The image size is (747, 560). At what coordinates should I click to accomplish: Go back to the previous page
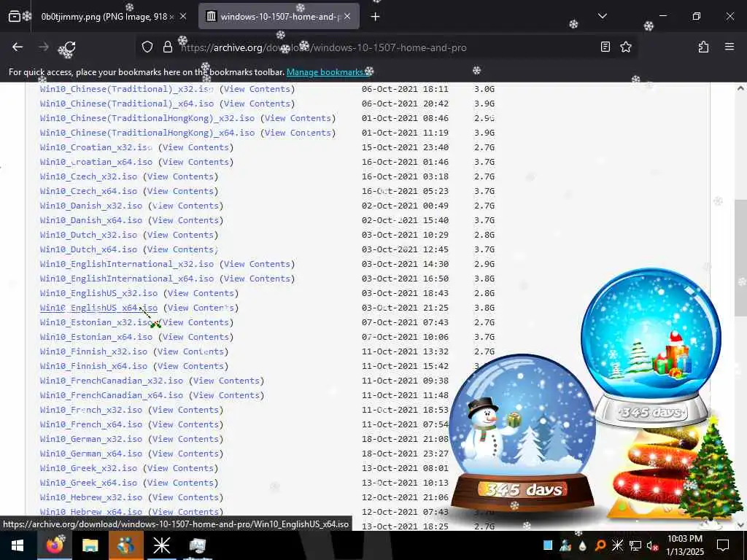tap(18, 47)
